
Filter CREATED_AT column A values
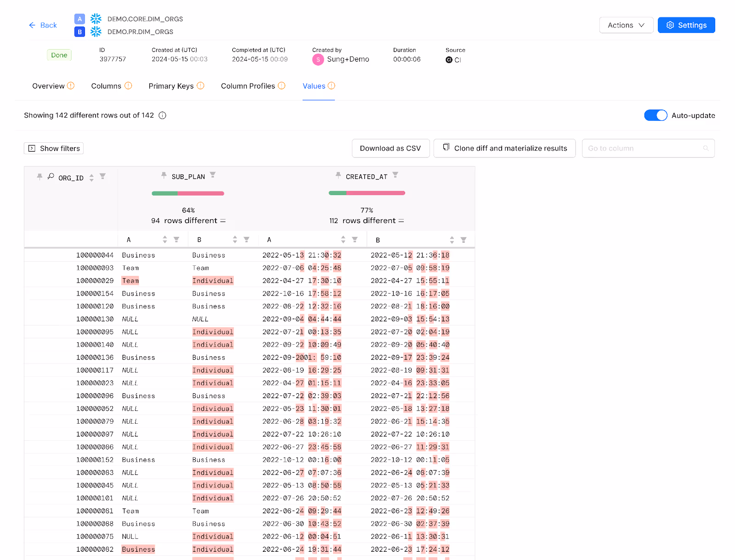(355, 240)
